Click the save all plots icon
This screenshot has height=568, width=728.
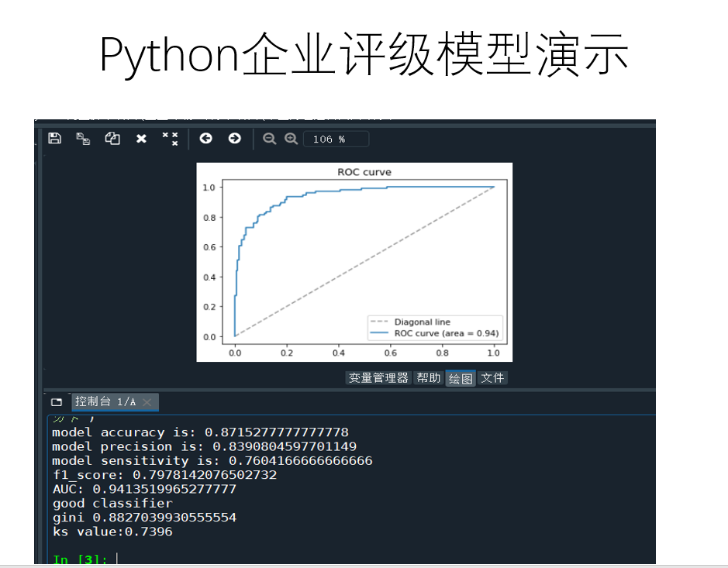(83, 138)
